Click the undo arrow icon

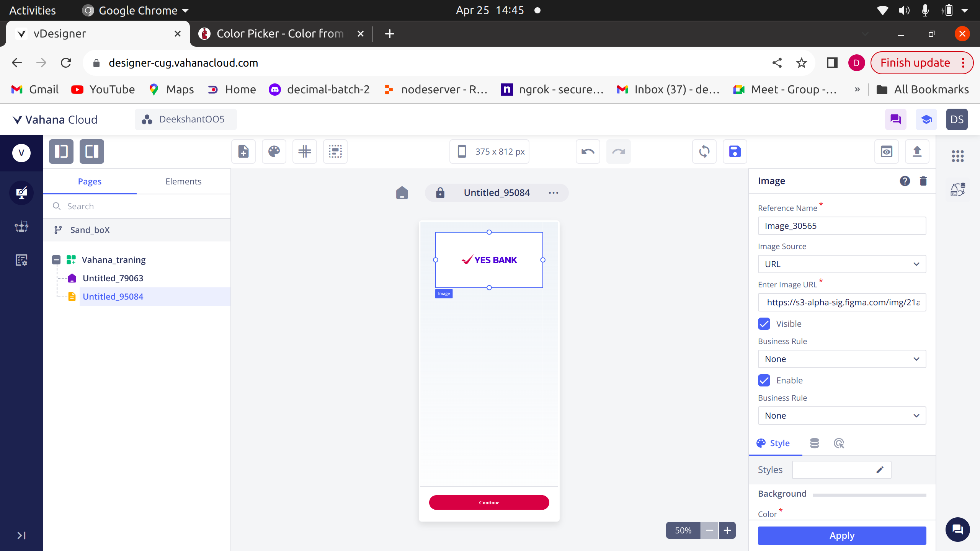tap(588, 152)
